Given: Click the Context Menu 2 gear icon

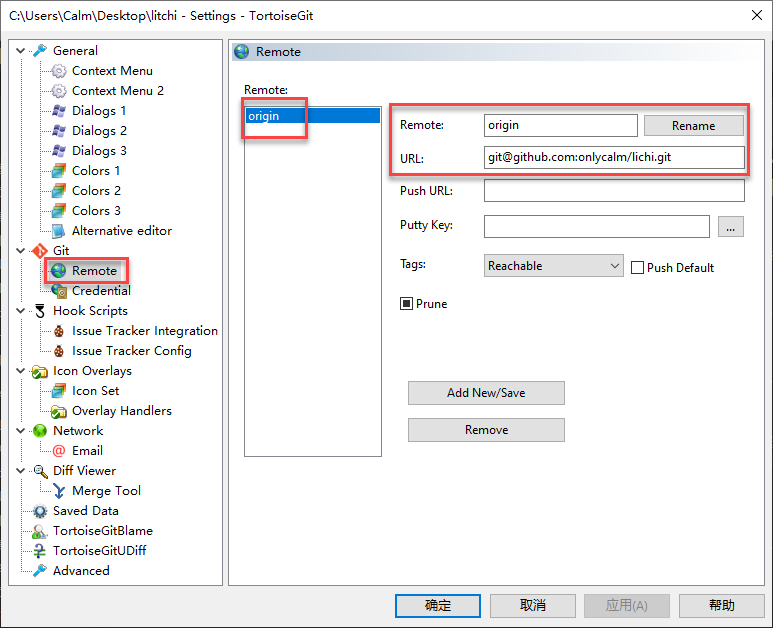Looking at the screenshot, I should 59,91.
